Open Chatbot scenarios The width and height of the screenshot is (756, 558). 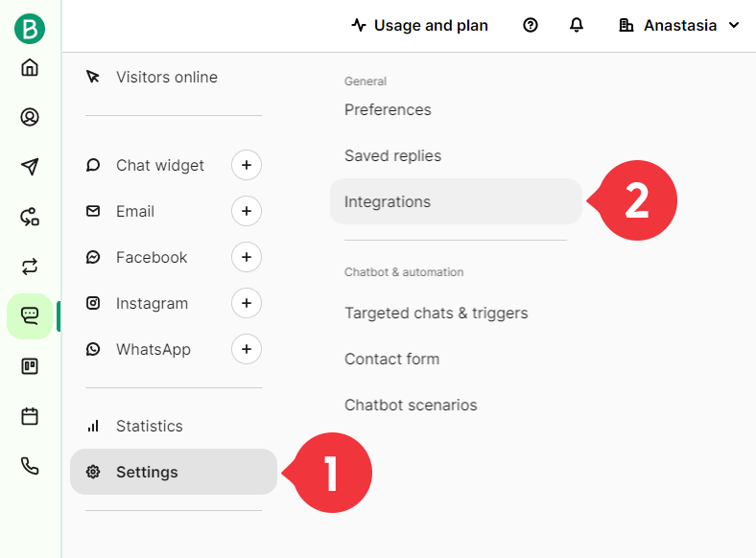click(x=411, y=405)
